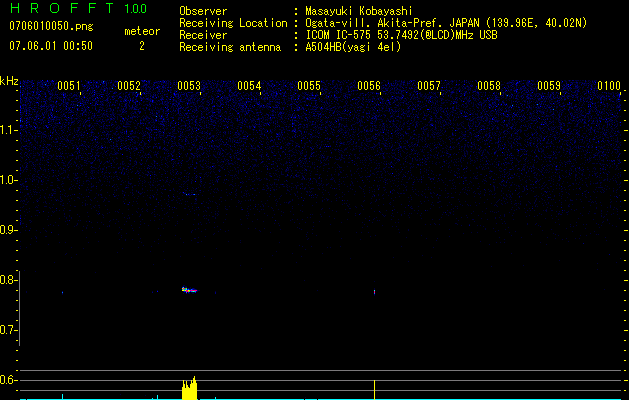Click the 0058 time marker
The height and width of the screenshot is (400, 629).
(x=489, y=86)
